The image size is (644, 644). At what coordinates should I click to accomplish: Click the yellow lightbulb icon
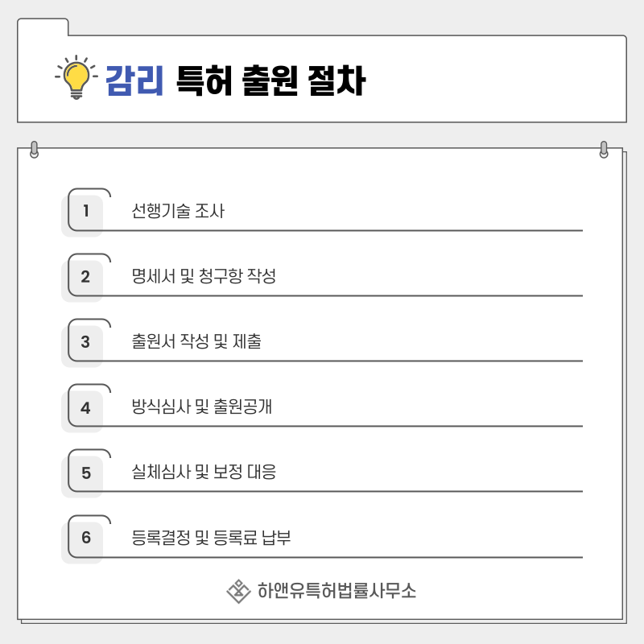tap(76, 77)
